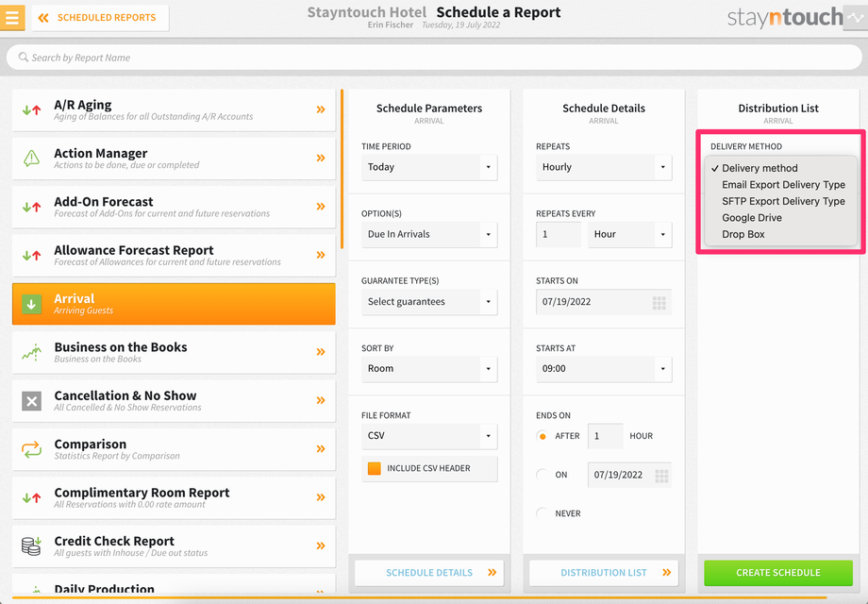The height and width of the screenshot is (604, 868).
Task: Expand the Add-On Forecast chevron
Action: point(321,207)
